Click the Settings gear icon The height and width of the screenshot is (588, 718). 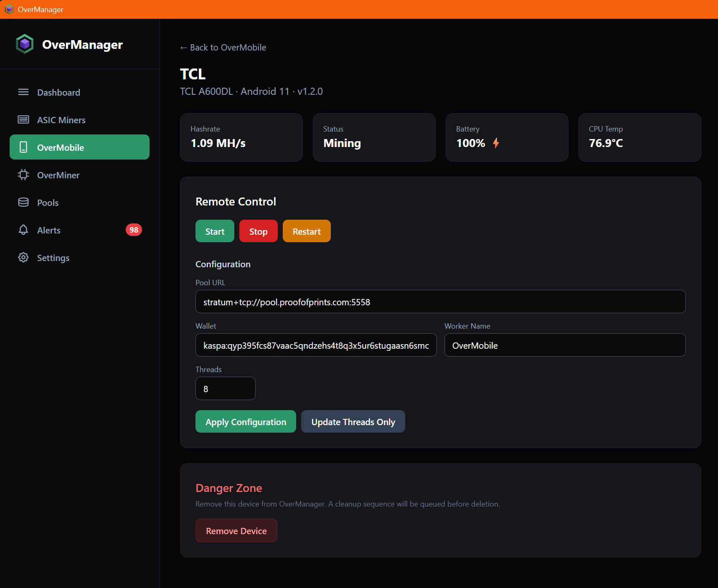tap(23, 257)
